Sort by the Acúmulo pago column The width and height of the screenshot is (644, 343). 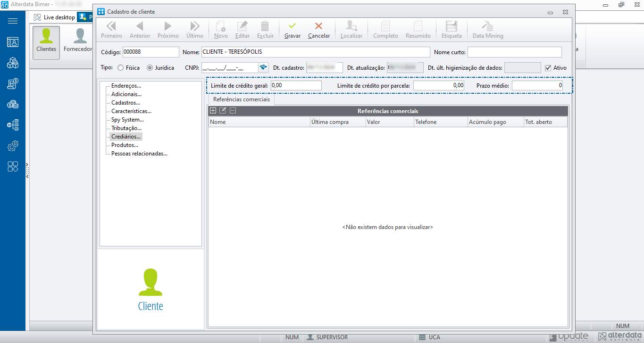495,122
